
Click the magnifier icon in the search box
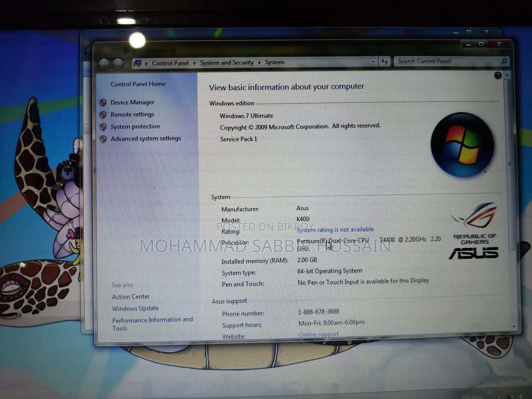pos(504,61)
